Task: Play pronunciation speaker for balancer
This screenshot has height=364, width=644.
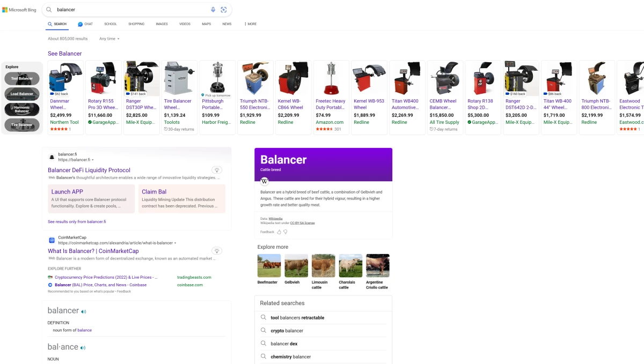Action: [84, 311]
